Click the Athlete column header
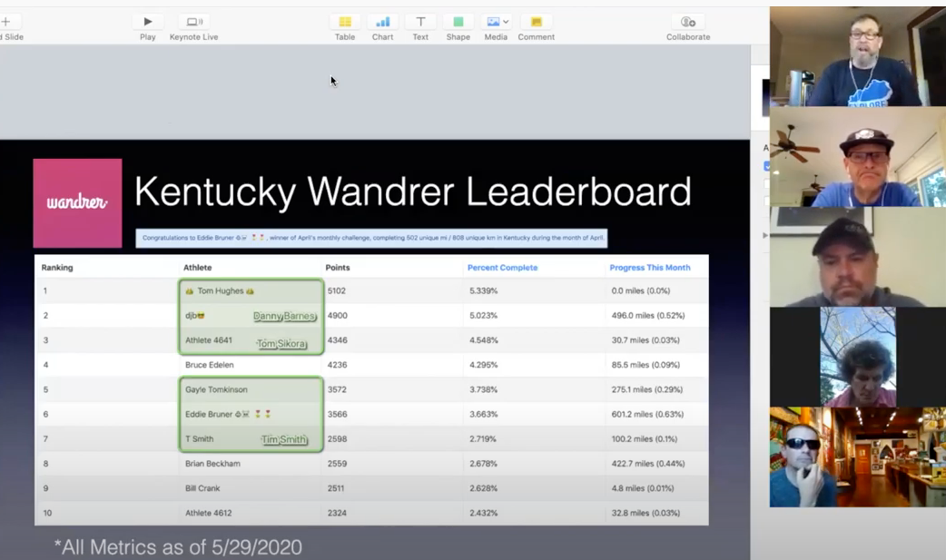The width and height of the screenshot is (946, 560). click(x=197, y=268)
